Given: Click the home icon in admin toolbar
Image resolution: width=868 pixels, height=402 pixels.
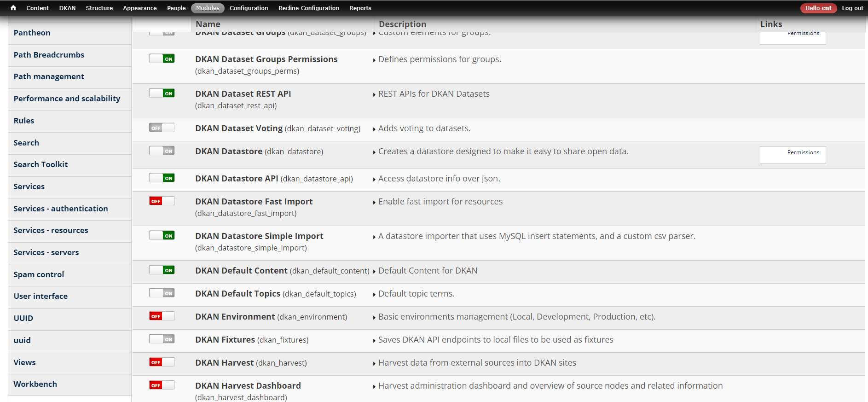Looking at the screenshot, I should [x=13, y=8].
